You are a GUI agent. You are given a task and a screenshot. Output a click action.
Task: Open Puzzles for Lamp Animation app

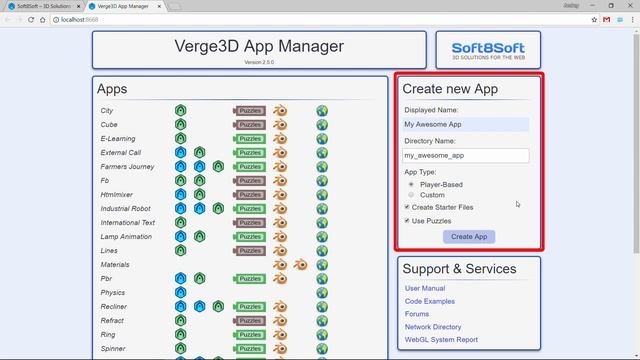pyautogui.click(x=249, y=237)
